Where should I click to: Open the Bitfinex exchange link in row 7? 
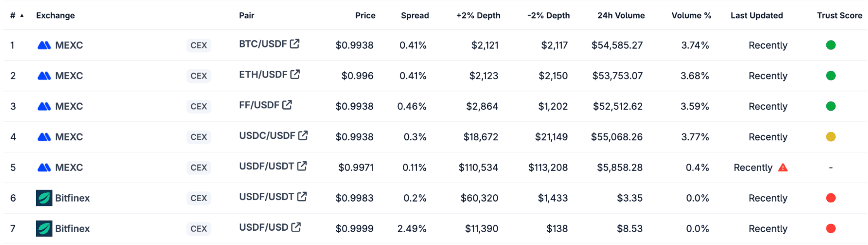click(72, 229)
